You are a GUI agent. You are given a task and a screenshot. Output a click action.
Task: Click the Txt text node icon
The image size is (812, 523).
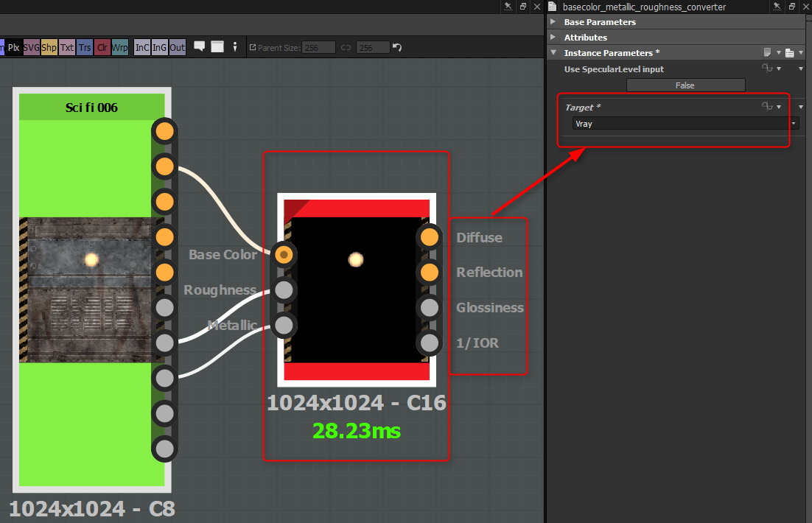click(x=67, y=47)
